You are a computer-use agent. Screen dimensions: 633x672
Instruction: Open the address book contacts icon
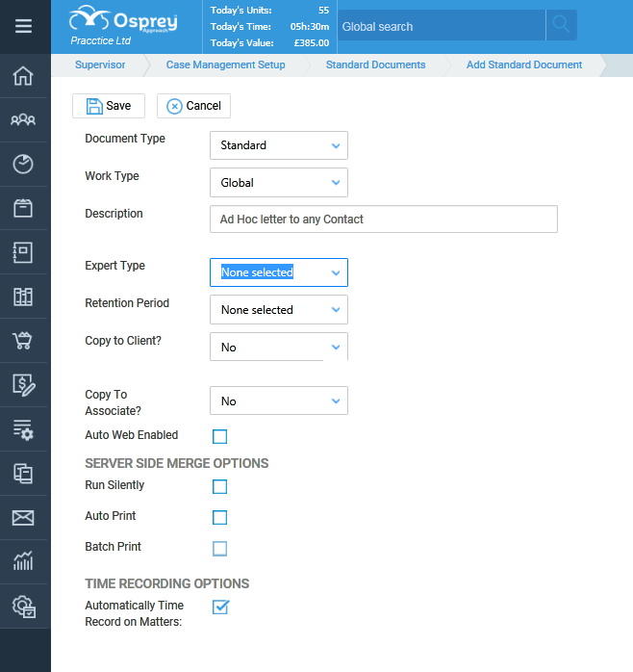point(23,252)
